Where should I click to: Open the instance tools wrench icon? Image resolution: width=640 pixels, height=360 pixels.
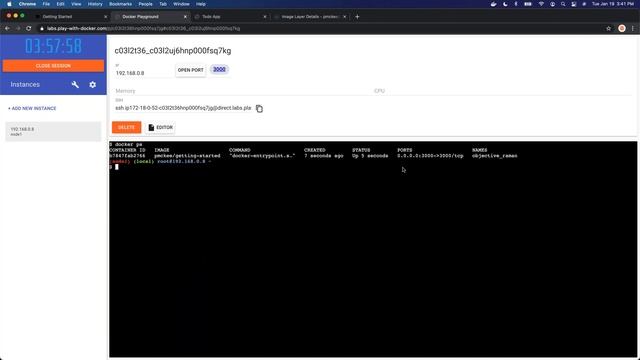click(x=75, y=84)
